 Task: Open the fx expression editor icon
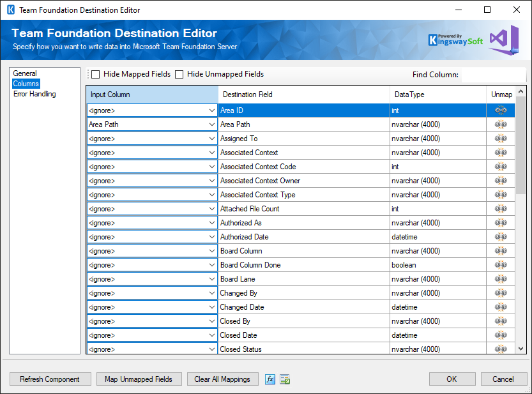pyautogui.click(x=270, y=379)
